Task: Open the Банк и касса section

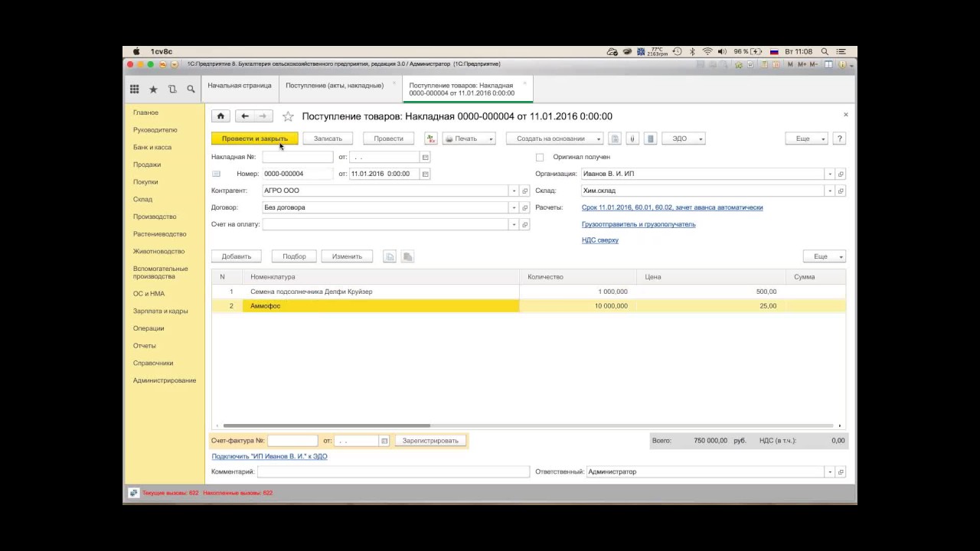Action: coord(152,147)
